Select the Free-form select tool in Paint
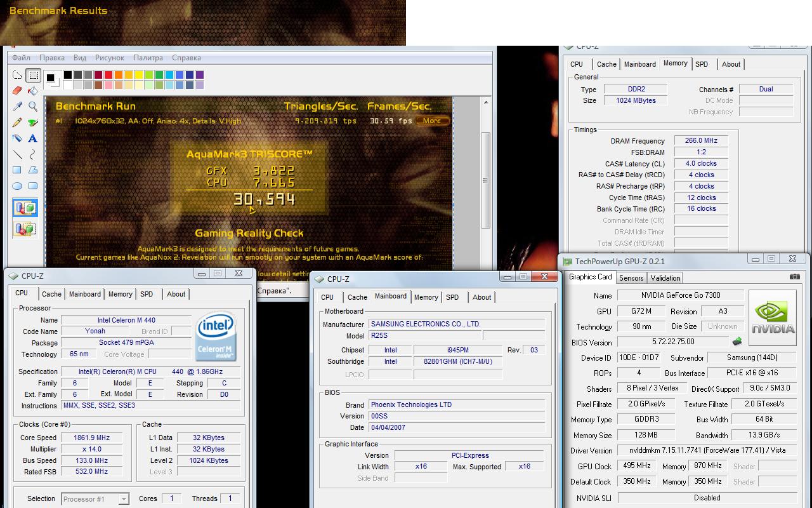Image resolution: width=812 pixels, height=508 pixels. 17,75
